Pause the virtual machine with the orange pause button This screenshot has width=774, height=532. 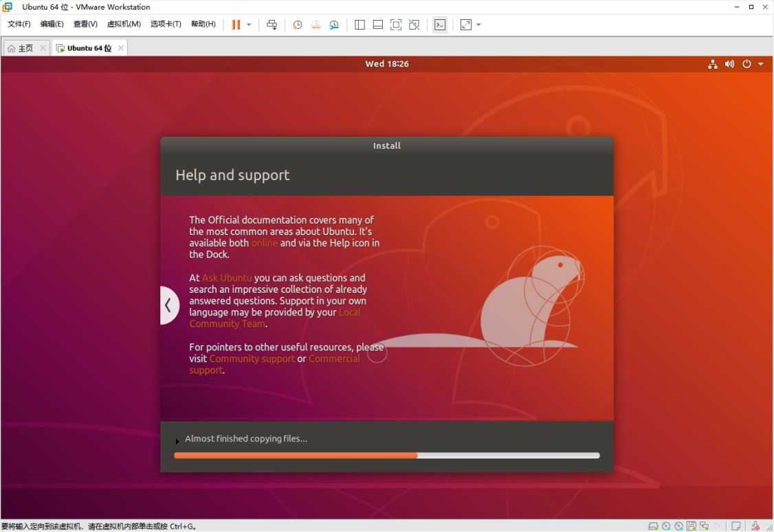click(x=236, y=25)
